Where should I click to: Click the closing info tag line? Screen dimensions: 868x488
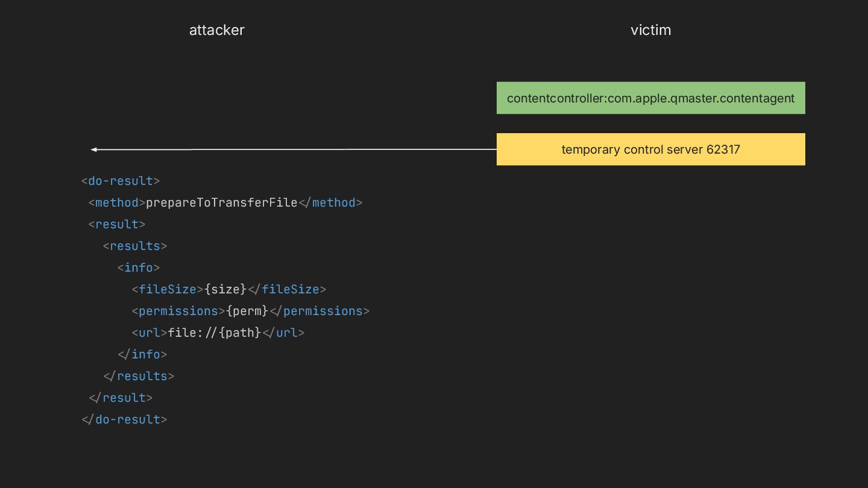coord(142,354)
